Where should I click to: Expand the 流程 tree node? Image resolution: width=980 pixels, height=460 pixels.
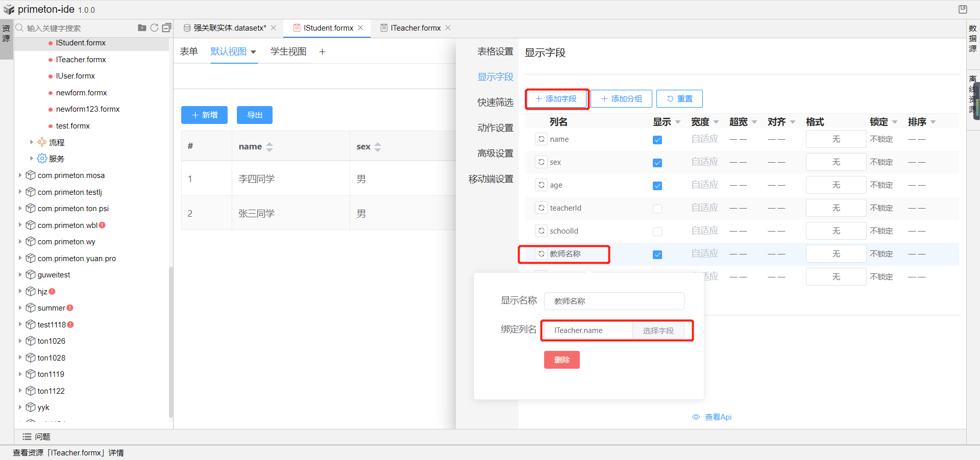(x=32, y=142)
